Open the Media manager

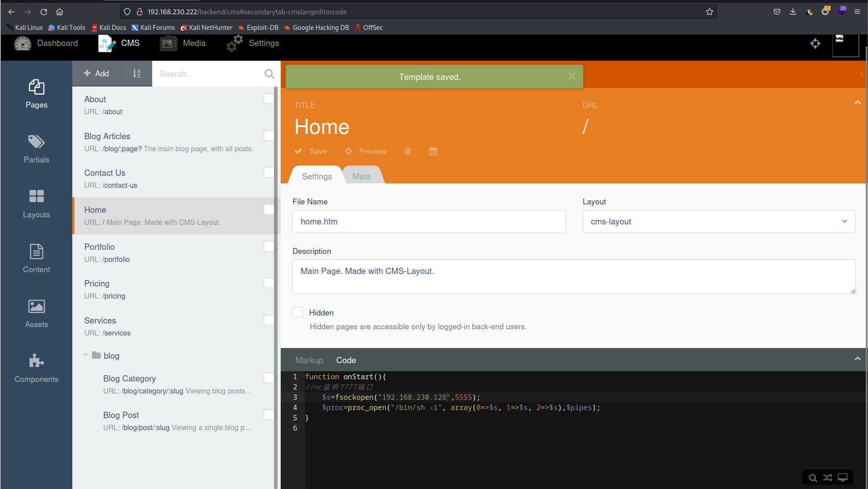click(183, 43)
